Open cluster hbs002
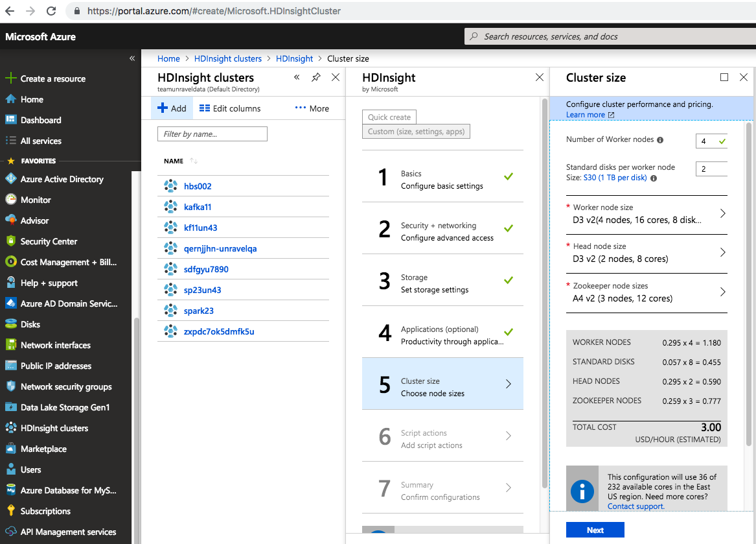Screen dimensions: 756x544 pos(197,186)
